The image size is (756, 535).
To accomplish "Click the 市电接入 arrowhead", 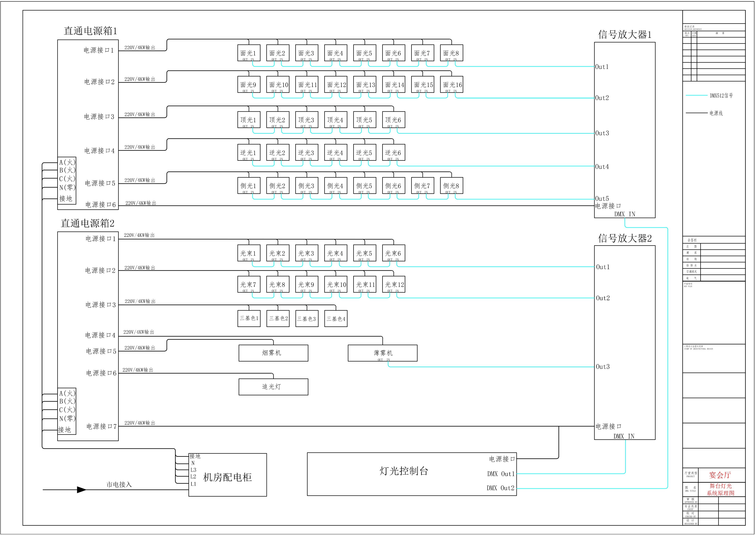I will [82, 490].
